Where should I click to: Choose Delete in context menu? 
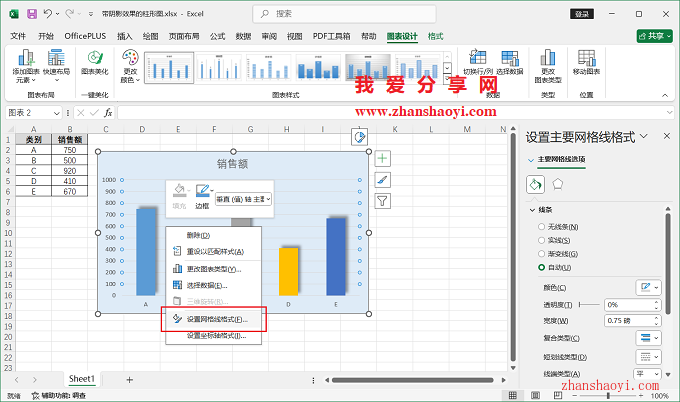coord(213,235)
